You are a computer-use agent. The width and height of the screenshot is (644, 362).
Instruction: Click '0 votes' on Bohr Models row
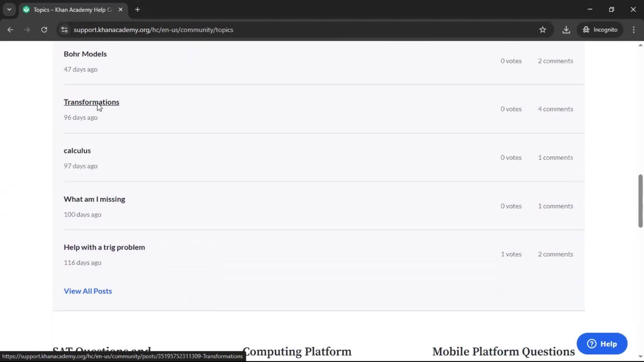tap(511, 61)
